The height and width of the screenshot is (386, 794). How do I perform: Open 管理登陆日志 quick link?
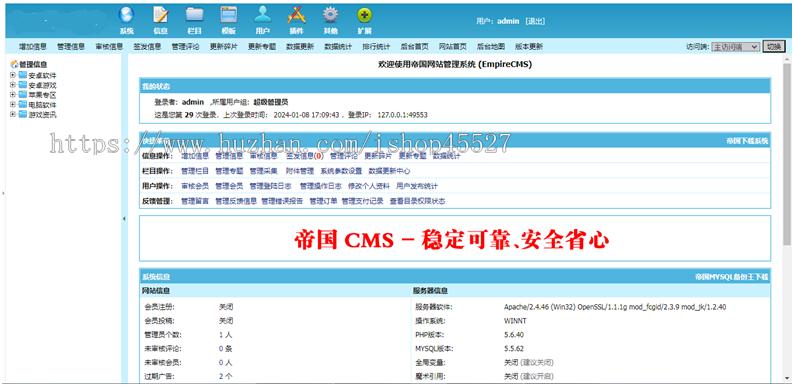pyautogui.click(x=270, y=186)
